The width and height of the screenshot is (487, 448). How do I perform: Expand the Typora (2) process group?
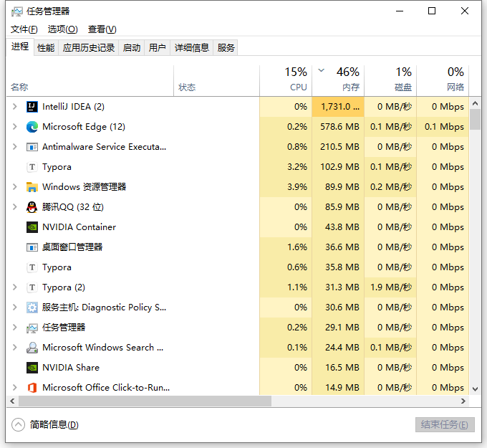point(14,287)
